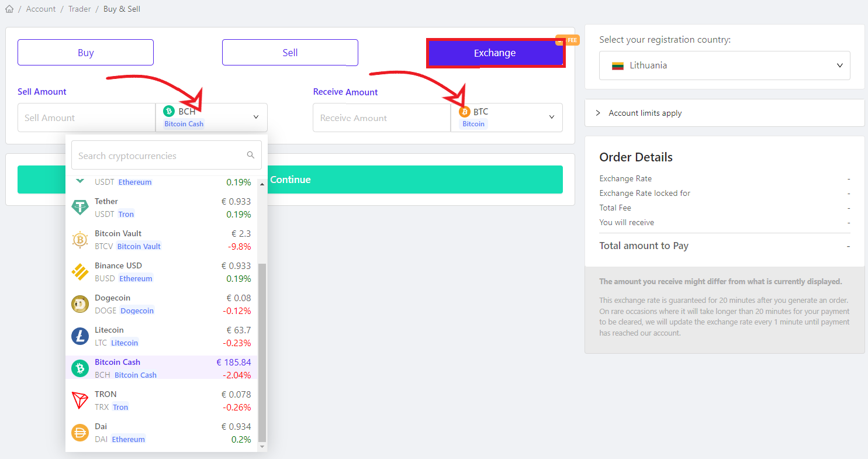Switch to the Exchange tab
The width and height of the screenshot is (868, 459).
(x=494, y=53)
